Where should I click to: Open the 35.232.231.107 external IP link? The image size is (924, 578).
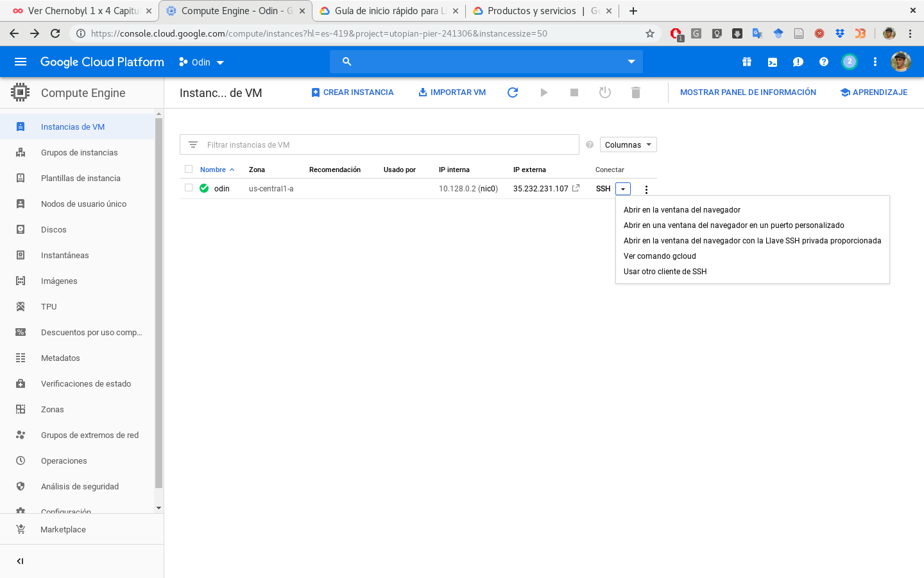click(541, 188)
